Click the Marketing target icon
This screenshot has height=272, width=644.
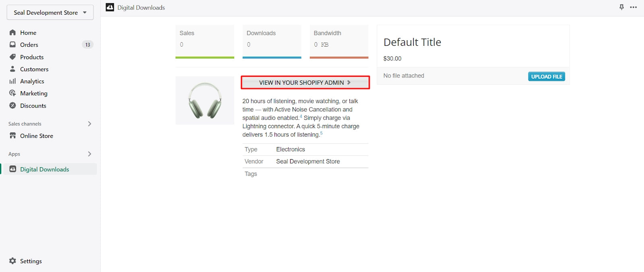click(x=12, y=93)
